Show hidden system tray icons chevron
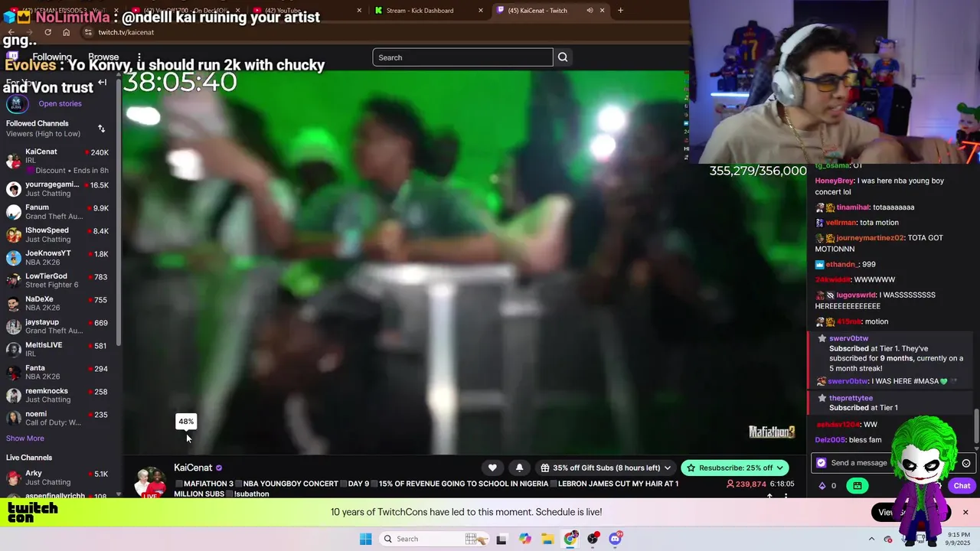This screenshot has width=980, height=551. point(871,539)
